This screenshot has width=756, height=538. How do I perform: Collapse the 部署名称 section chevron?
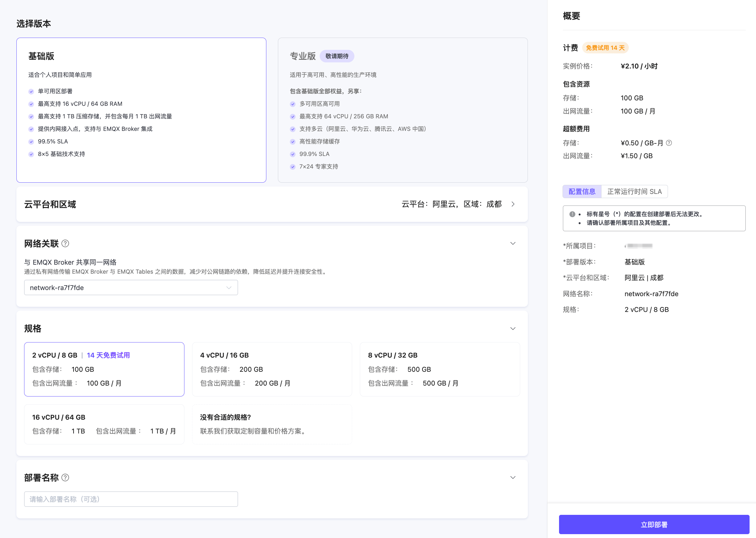click(513, 477)
